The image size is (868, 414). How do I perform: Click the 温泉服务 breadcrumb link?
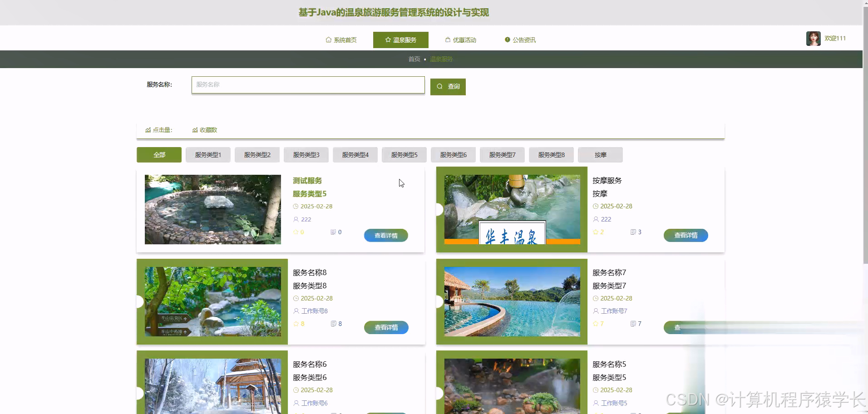tap(441, 59)
